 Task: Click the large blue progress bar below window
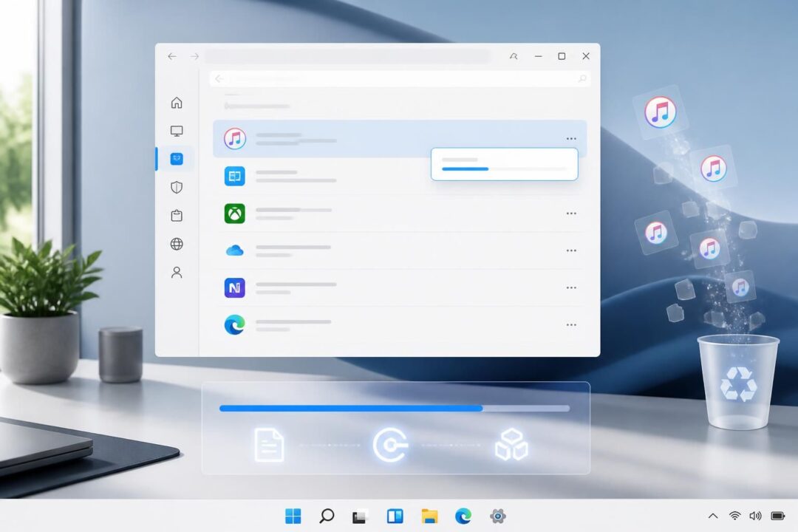pos(395,409)
